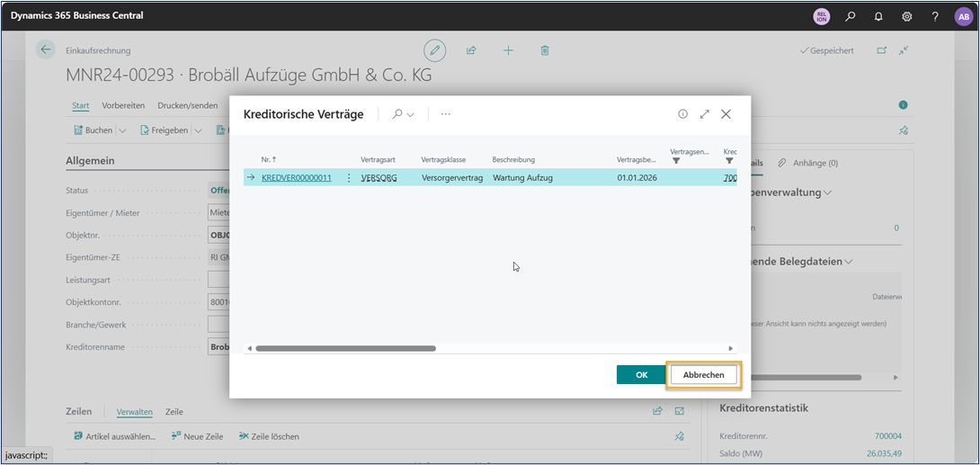The width and height of the screenshot is (980, 465).
Task: Select the Start tab
Action: click(81, 105)
